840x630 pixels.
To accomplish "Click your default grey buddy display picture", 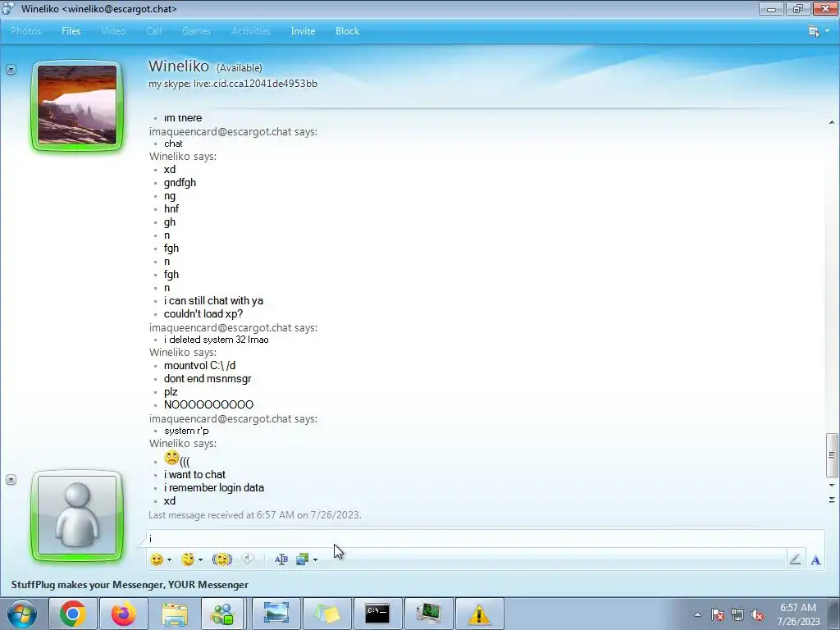I will pos(77,515).
